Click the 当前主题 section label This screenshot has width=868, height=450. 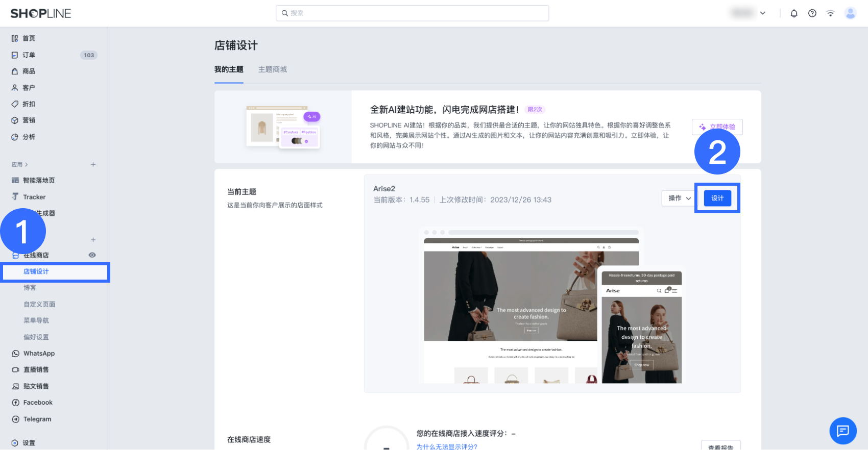[x=242, y=192]
